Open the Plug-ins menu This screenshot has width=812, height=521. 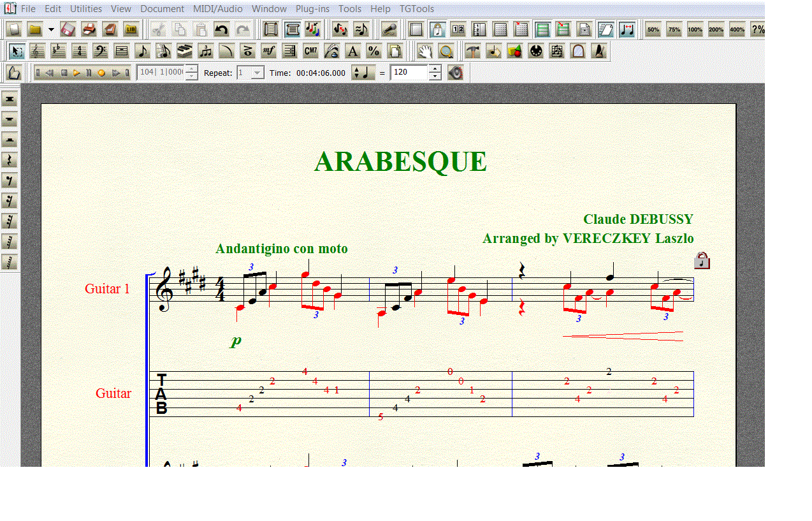312,9
